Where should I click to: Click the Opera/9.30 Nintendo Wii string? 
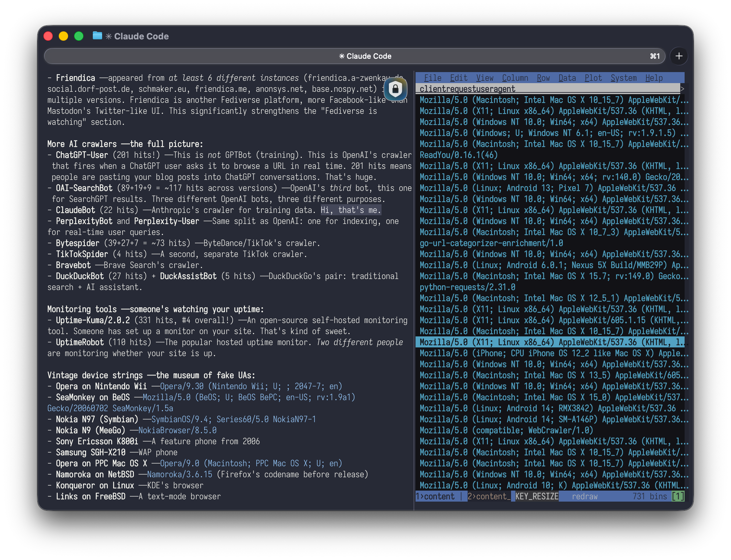pyautogui.click(x=251, y=386)
